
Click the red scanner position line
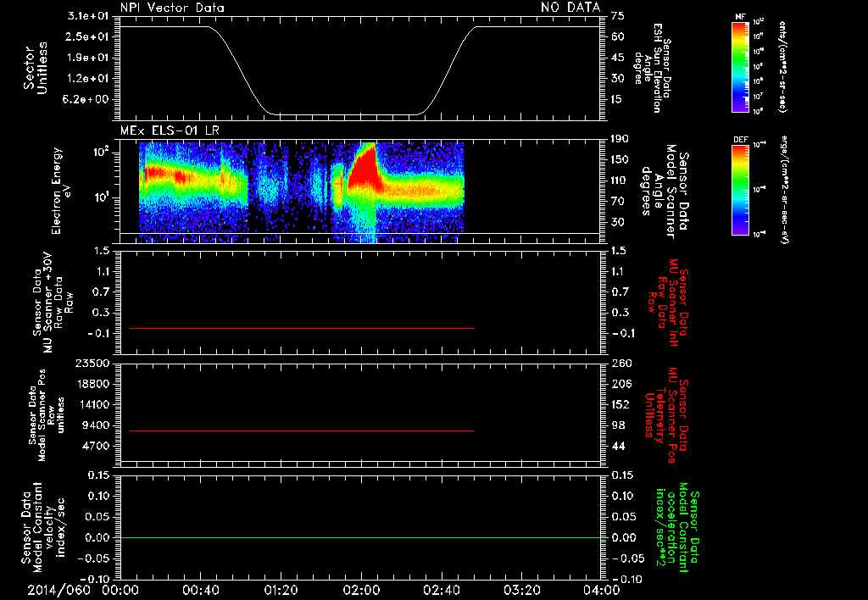[x=302, y=431]
